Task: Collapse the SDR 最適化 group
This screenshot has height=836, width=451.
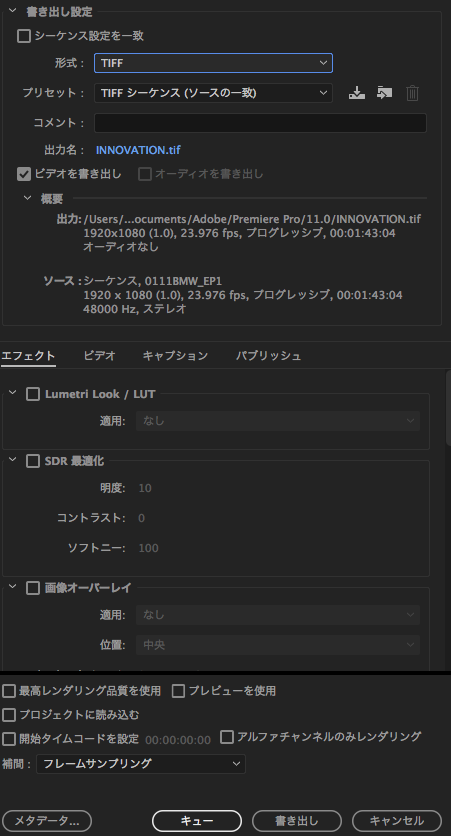Action: tap(13, 460)
